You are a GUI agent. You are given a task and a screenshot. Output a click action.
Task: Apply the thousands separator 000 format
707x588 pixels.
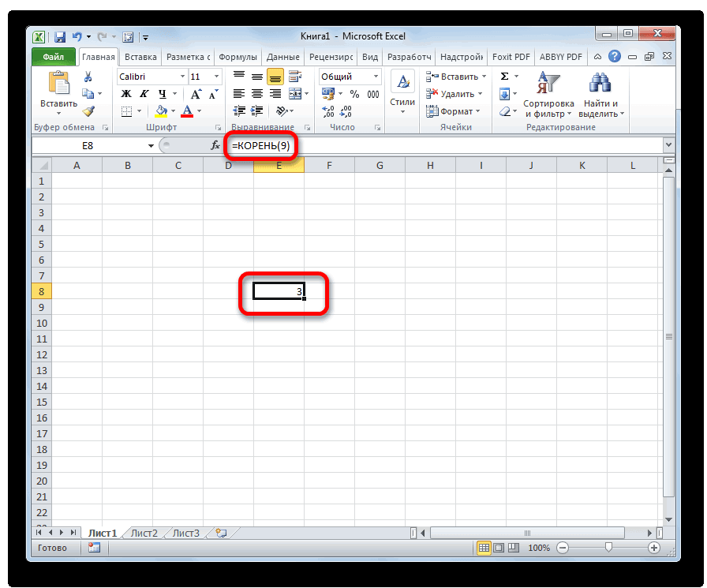(373, 94)
